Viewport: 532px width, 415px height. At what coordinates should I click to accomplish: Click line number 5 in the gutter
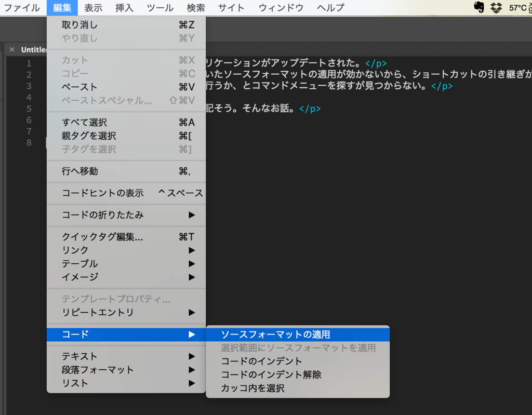(29, 109)
